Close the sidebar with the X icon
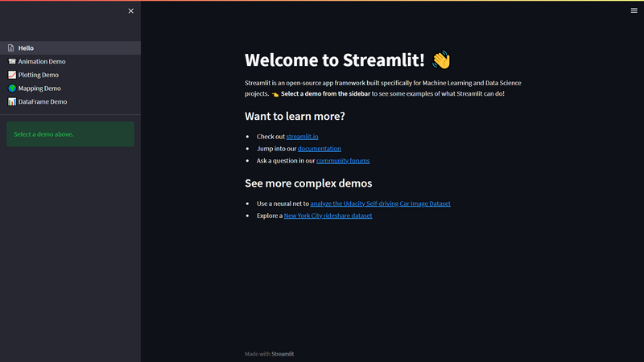The image size is (644, 362). pos(131,10)
